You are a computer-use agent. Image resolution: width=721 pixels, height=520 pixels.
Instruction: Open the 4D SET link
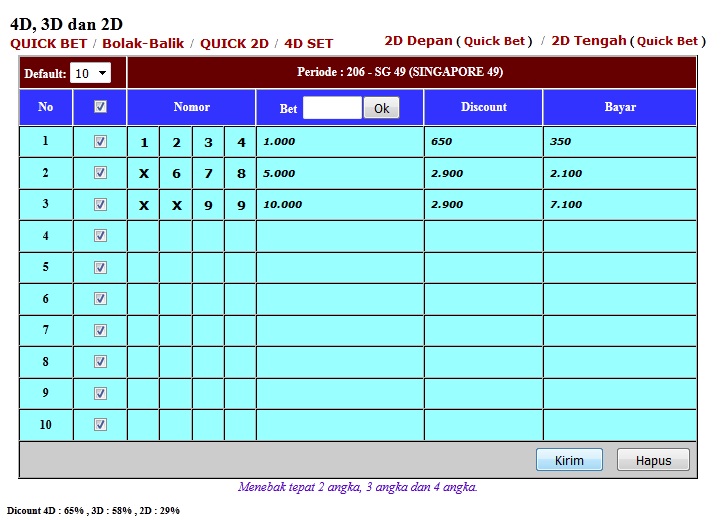[x=309, y=44]
